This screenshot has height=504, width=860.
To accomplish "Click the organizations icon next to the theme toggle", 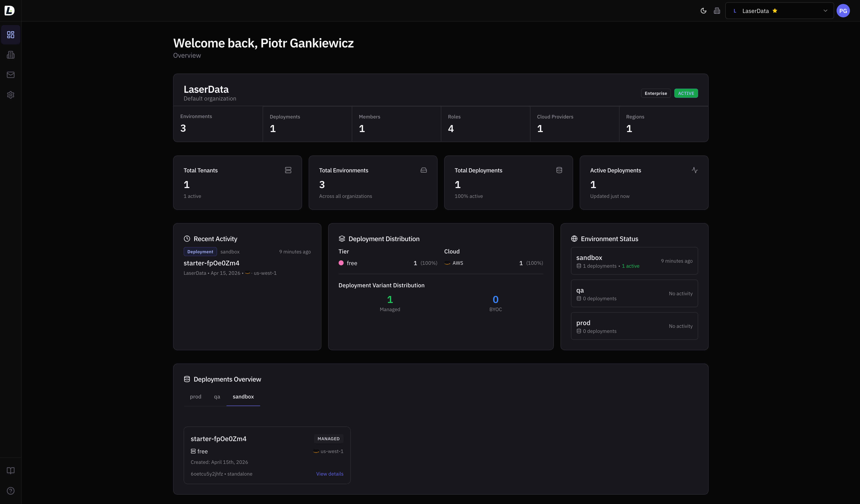I will point(717,11).
